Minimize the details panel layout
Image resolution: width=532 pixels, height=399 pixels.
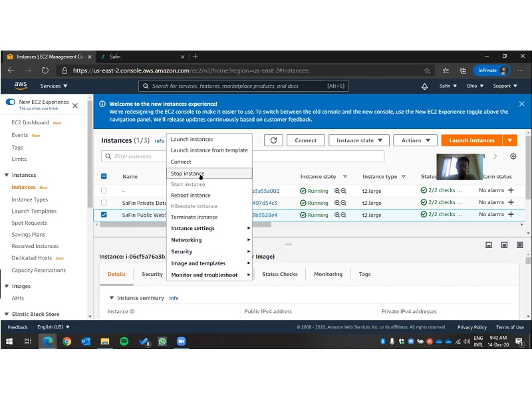click(489, 245)
